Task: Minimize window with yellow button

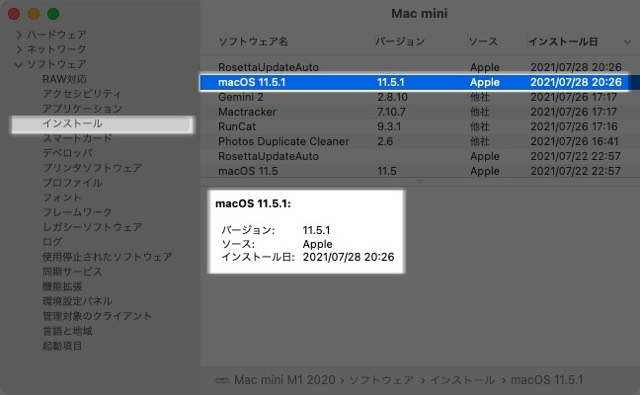Action: point(34,14)
